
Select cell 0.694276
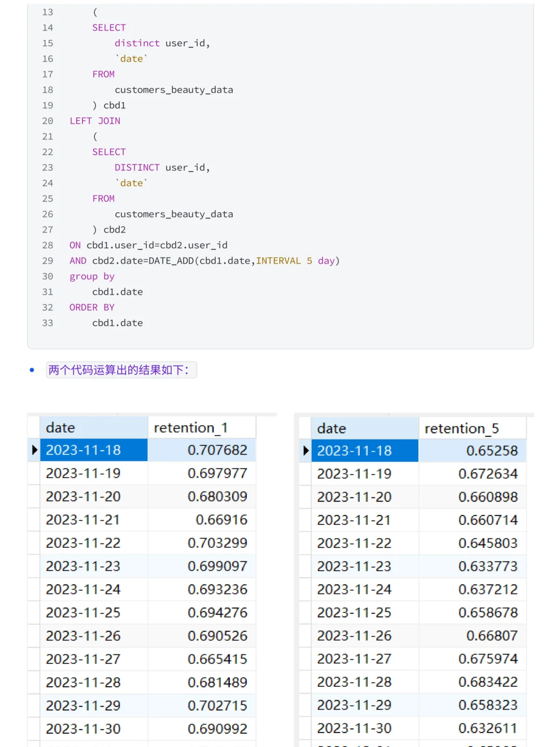[202, 613]
